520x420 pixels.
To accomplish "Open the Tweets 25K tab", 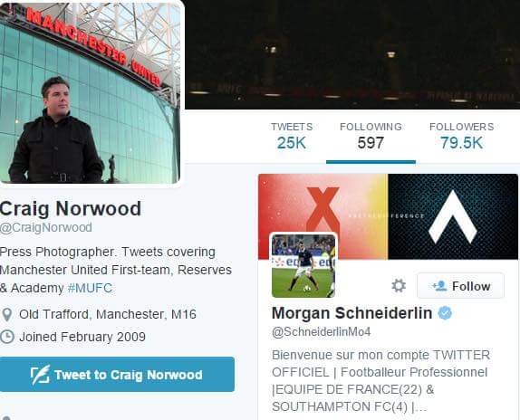I will tap(292, 137).
